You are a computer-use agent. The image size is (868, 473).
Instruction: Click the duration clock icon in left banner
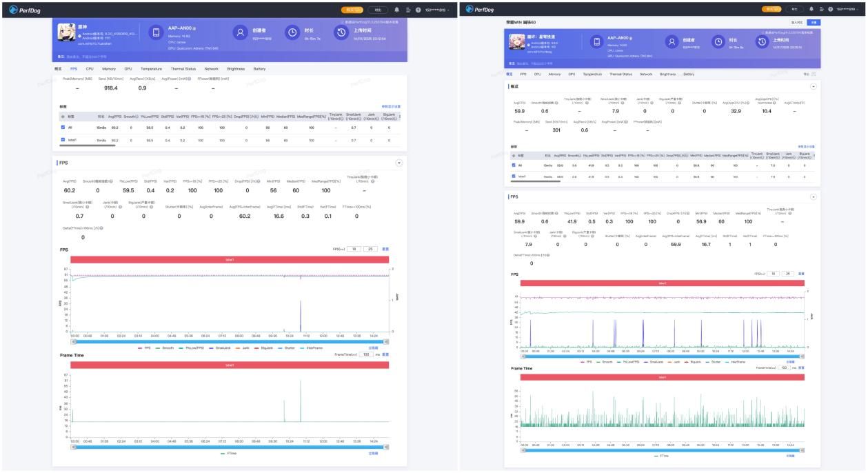[292, 33]
